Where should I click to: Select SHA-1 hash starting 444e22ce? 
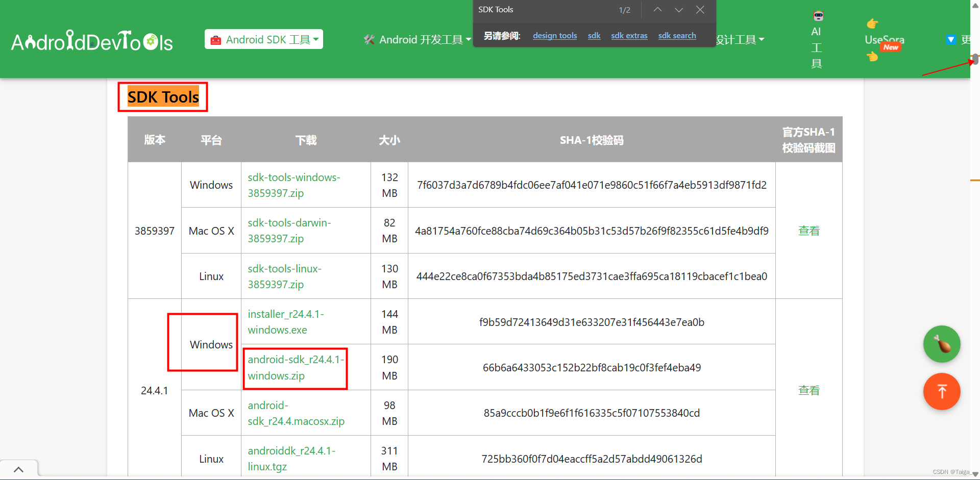592,276
